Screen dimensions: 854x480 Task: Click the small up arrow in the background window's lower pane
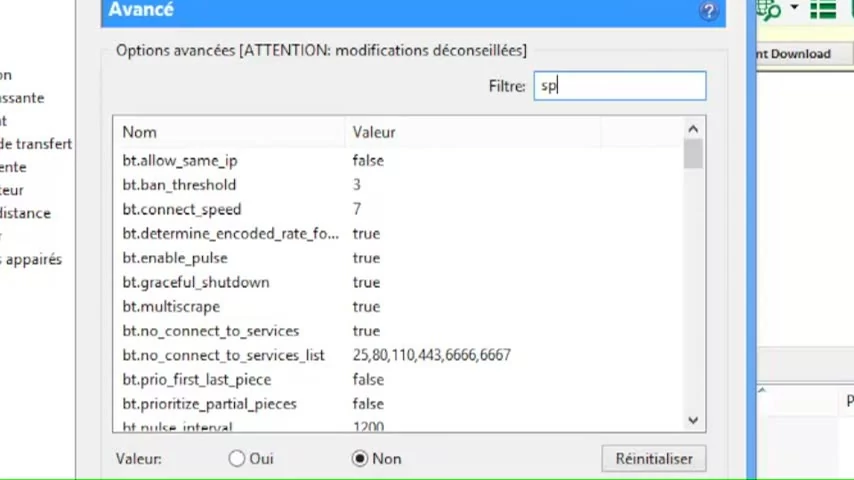point(762,390)
